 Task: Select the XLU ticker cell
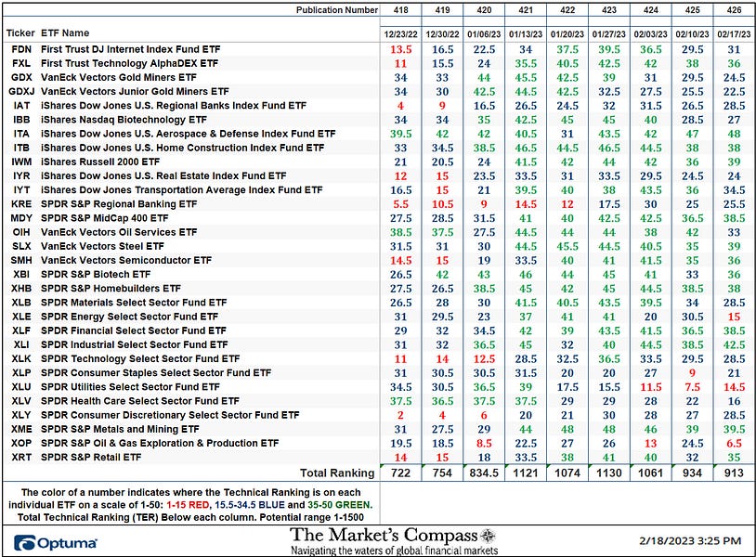pos(21,387)
